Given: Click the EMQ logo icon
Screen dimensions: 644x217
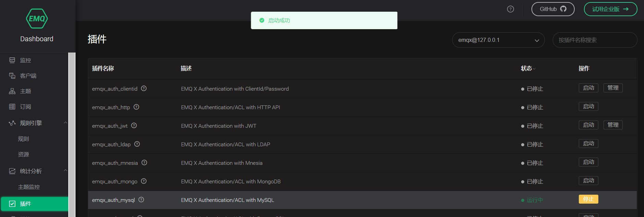Looking at the screenshot, I should (37, 19).
